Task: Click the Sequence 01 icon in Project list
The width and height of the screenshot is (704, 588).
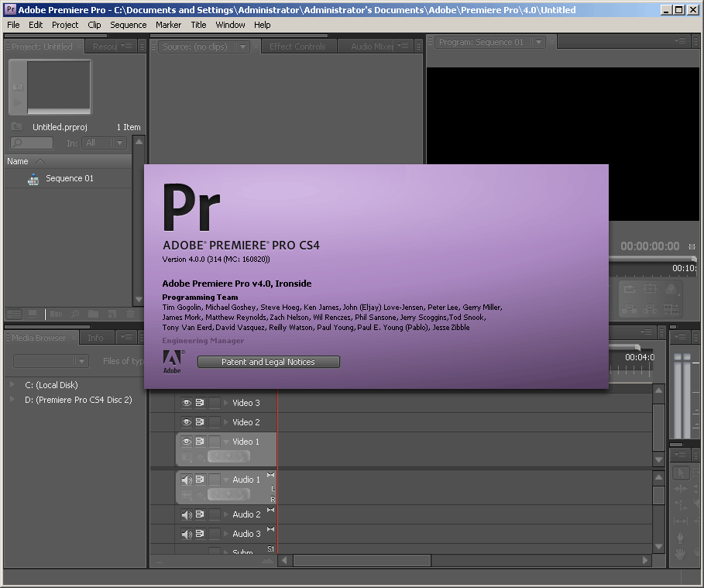Action: pyautogui.click(x=33, y=180)
